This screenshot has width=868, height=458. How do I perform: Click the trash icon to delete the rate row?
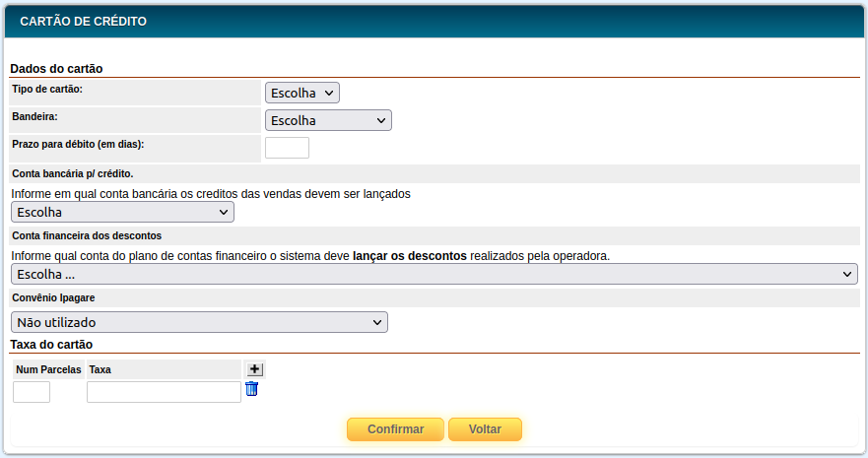tap(251, 389)
